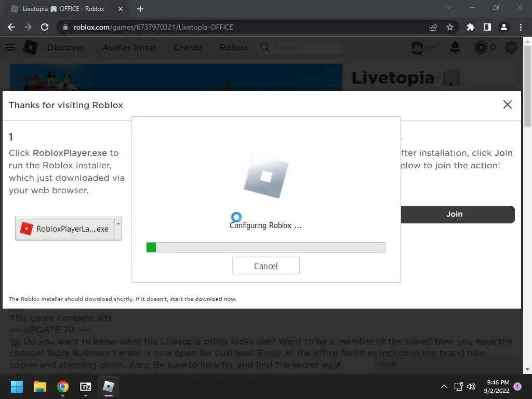Screen dimensions: 532x399
Task: Open the Roblox hamburger navigation menu
Action: coord(10,47)
